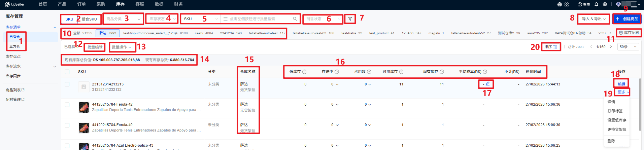Open the notification bell
Screen dimensions: 644x150
[x=596, y=4]
